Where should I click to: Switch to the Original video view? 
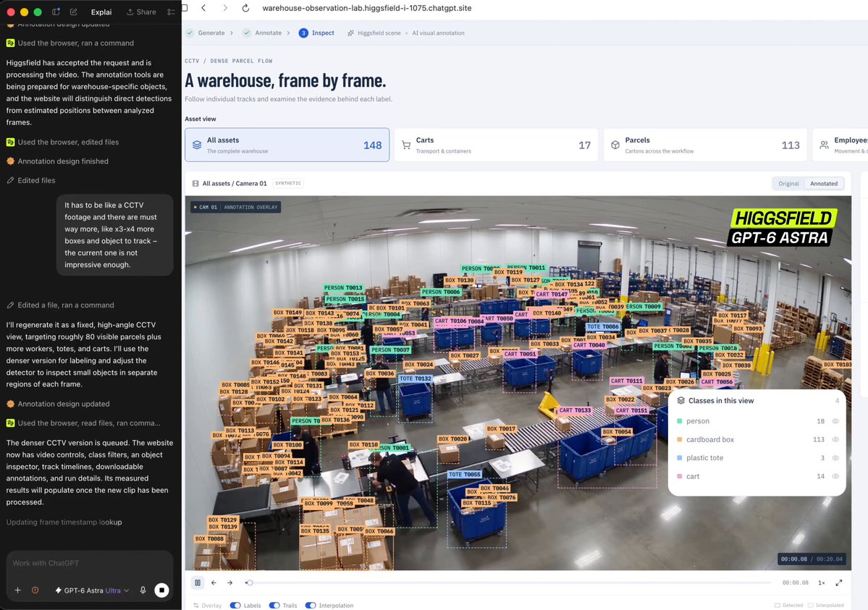[788, 184]
